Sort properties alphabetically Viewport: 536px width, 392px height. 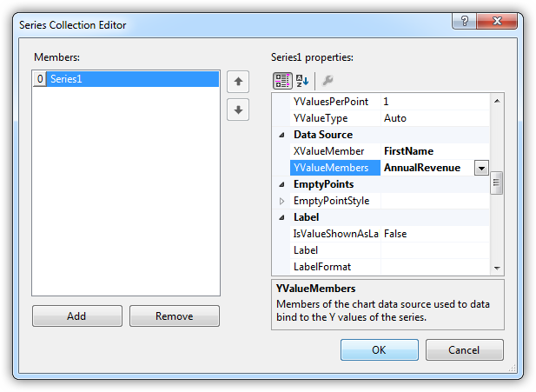point(302,81)
